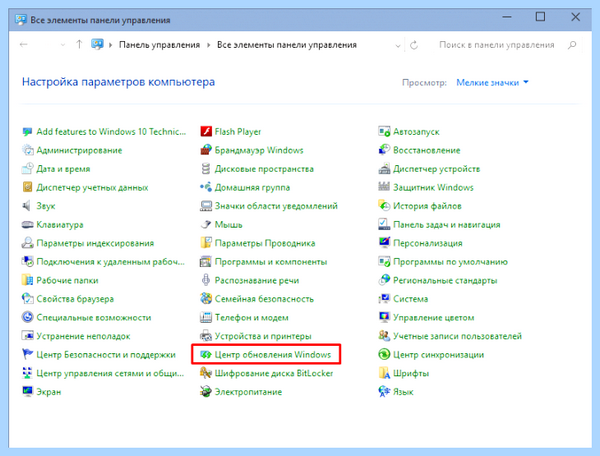
Task: Click the Мышь mouse icon
Action: (206, 225)
